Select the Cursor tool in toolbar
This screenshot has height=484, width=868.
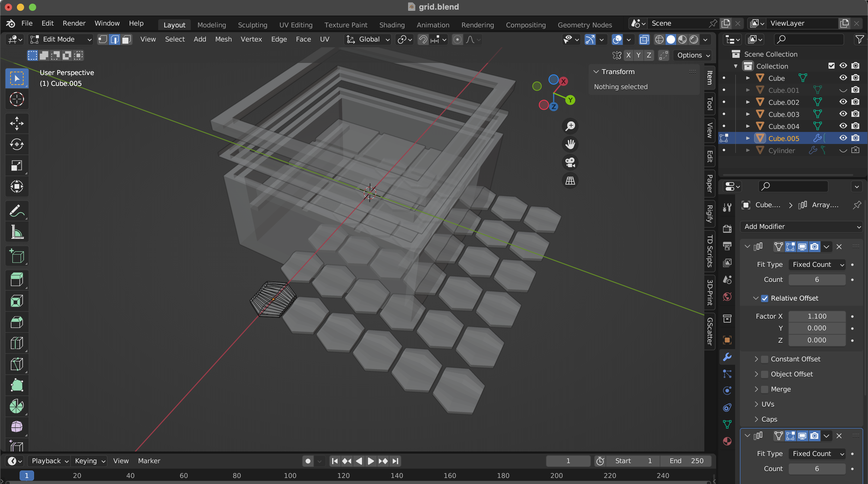(17, 99)
